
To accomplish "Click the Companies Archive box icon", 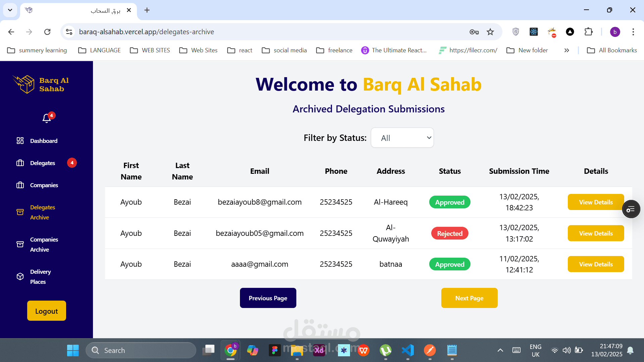I will pyautogui.click(x=20, y=244).
